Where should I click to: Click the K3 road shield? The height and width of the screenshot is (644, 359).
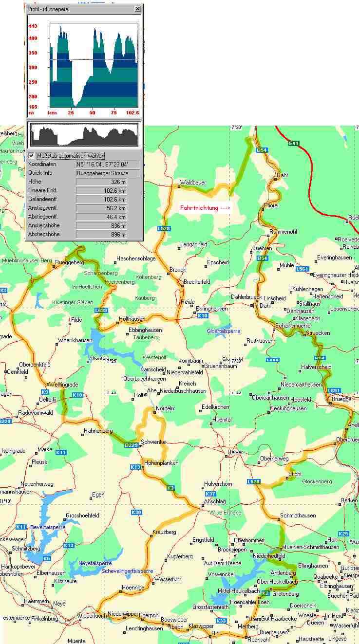click(x=170, y=488)
